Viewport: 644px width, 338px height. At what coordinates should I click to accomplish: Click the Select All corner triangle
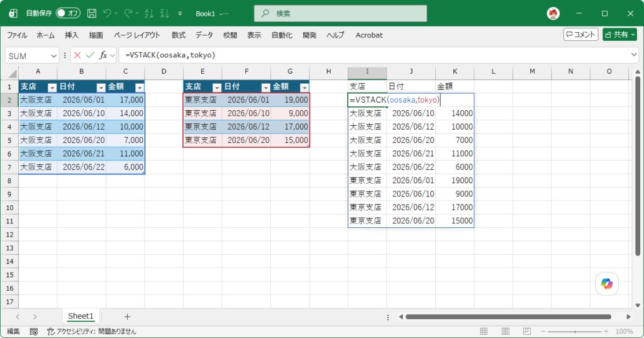click(13, 74)
